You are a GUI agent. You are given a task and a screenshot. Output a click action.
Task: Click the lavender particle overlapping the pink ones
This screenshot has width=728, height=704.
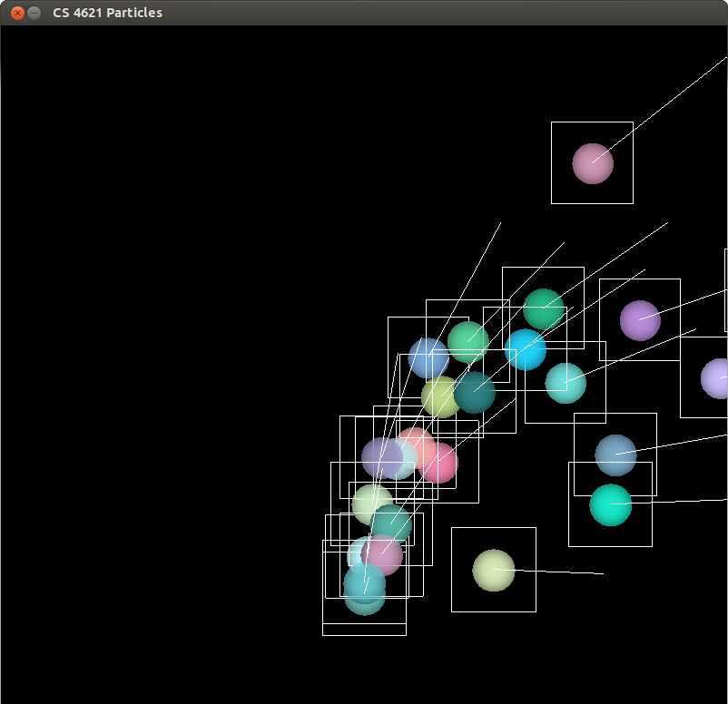tap(381, 457)
